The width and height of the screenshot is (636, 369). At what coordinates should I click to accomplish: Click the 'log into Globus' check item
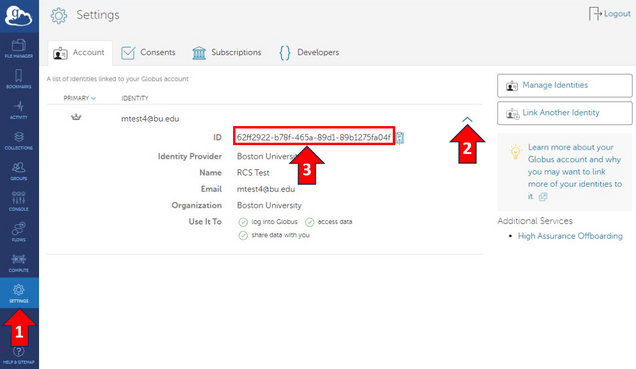click(x=268, y=222)
